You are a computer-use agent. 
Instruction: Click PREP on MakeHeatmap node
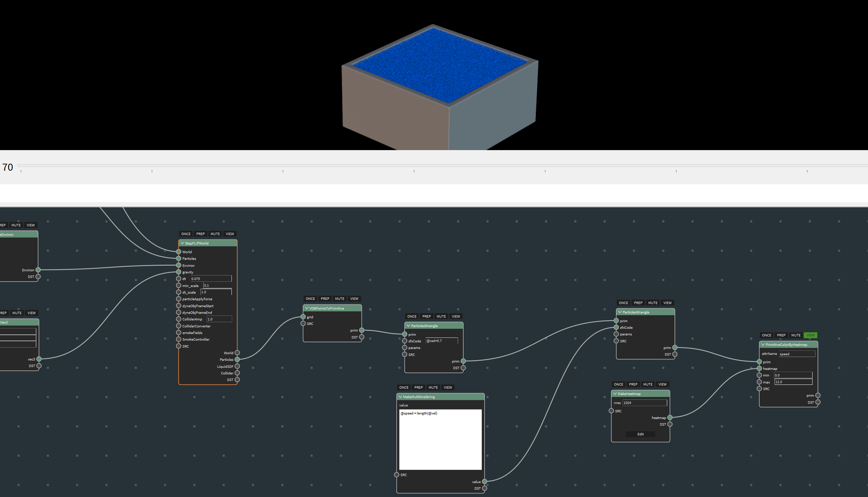633,385
